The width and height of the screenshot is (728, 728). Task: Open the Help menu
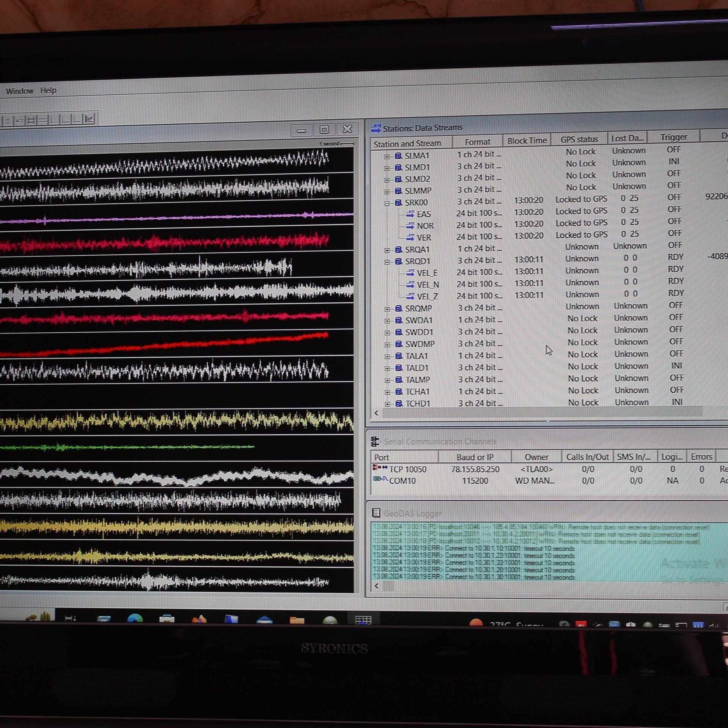(48, 90)
